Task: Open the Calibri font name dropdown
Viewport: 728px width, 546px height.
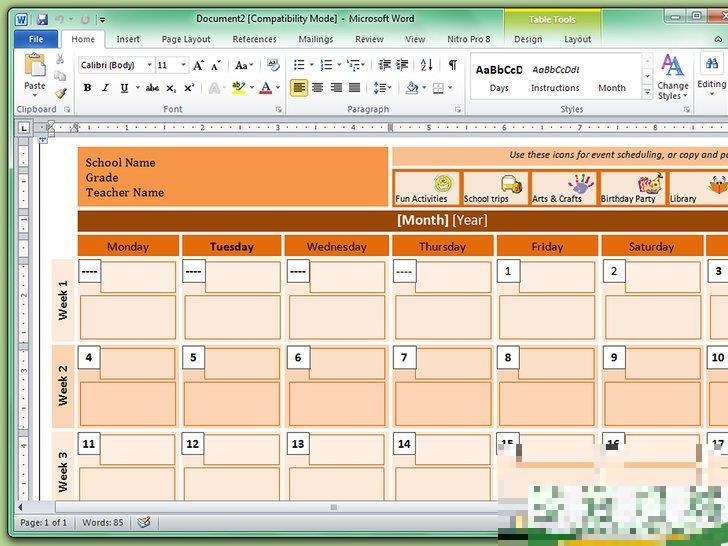Action: click(149, 65)
